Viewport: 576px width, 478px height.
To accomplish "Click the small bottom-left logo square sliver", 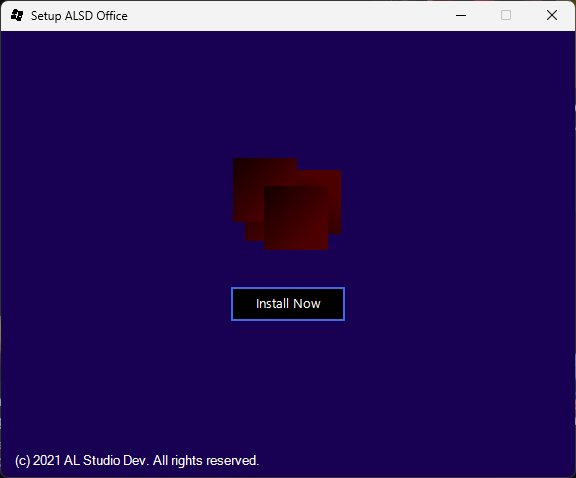I will point(254,231).
